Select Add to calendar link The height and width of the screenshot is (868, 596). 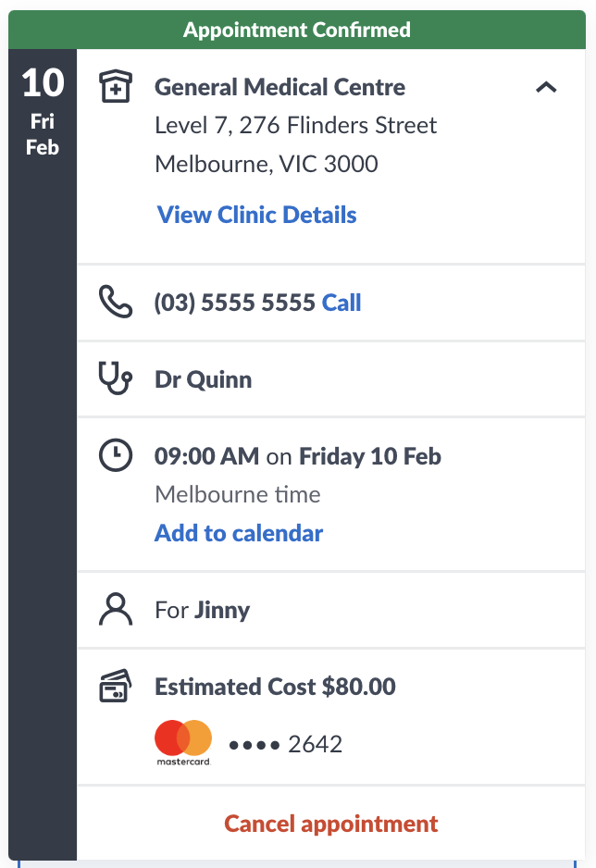coord(239,533)
